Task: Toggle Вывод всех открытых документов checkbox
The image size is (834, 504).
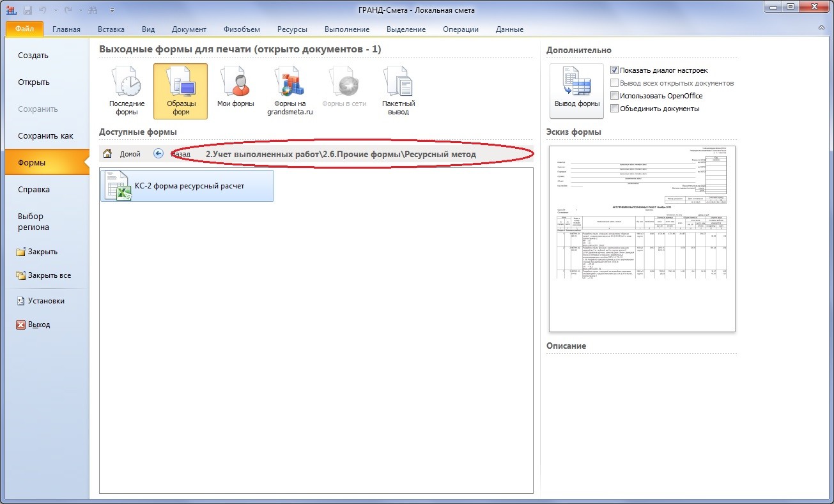Action: 614,83
